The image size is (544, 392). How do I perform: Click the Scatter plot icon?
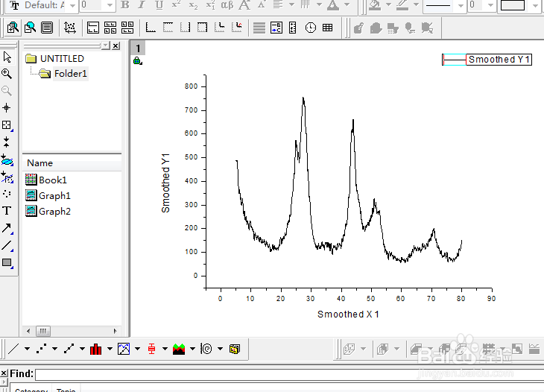(x=41, y=349)
